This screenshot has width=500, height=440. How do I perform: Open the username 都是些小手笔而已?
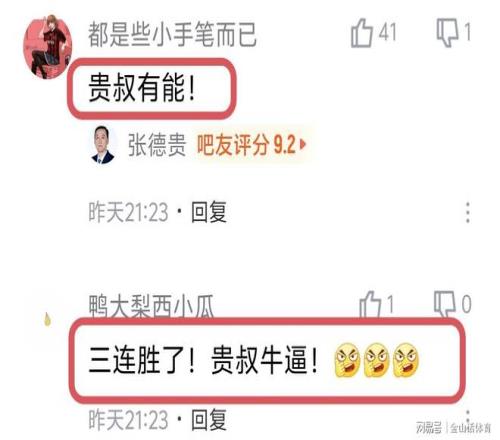[x=172, y=34]
